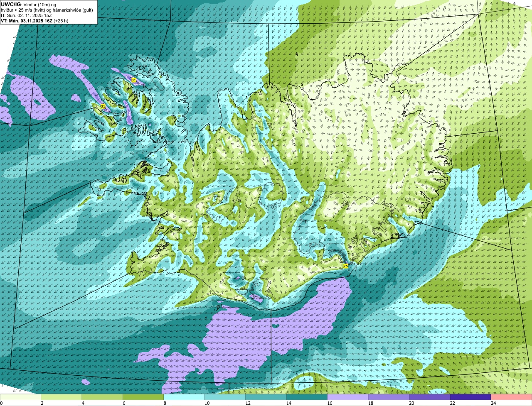This screenshot has width=532, height=406.
Task: Click the northern Westfjords yellow 31 gust marker
Action: click(x=133, y=80)
